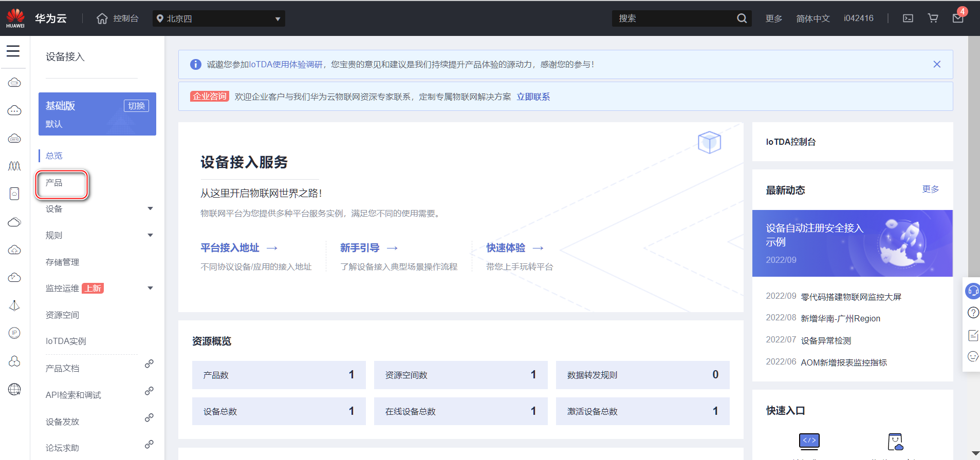Click the link icon beside API检索和调试
The width and height of the screenshot is (980, 460).
(149, 391)
